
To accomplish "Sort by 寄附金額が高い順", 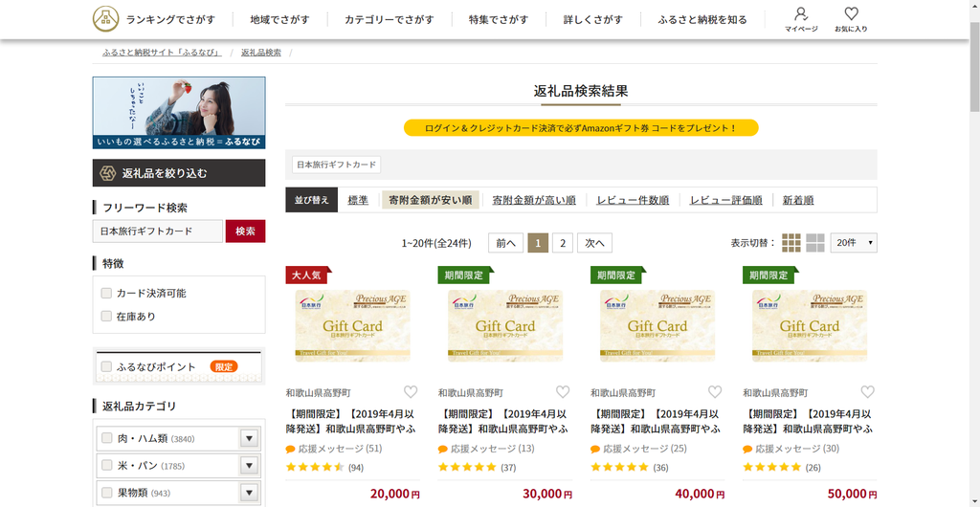I will (534, 200).
